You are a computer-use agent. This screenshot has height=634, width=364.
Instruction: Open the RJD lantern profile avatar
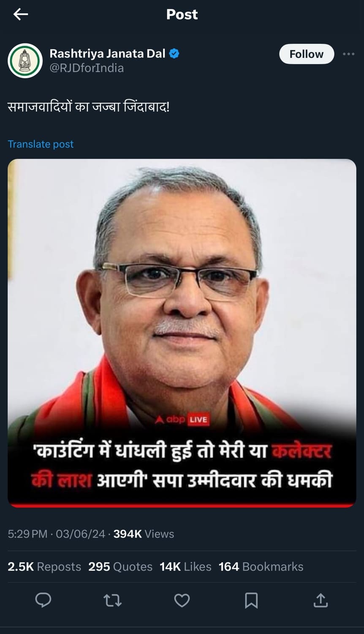tap(25, 60)
